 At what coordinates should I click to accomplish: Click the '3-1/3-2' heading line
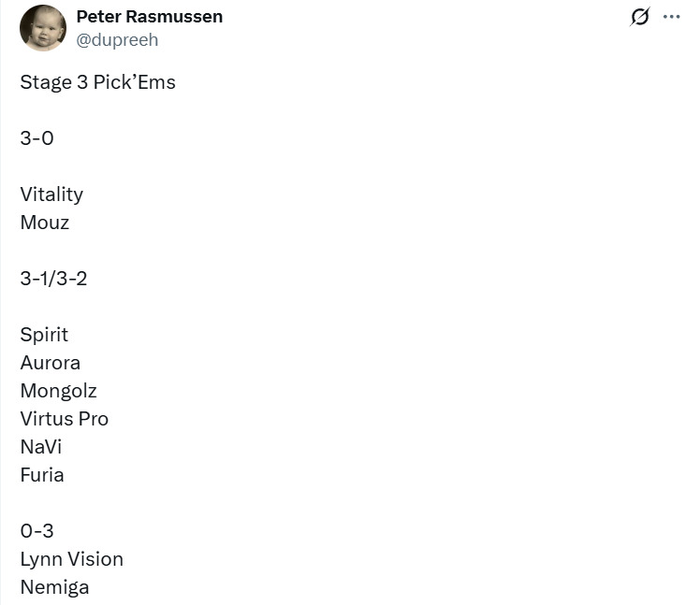(53, 279)
